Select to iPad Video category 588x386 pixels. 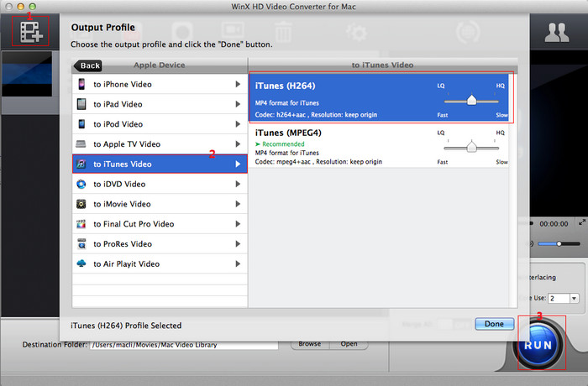click(x=160, y=104)
